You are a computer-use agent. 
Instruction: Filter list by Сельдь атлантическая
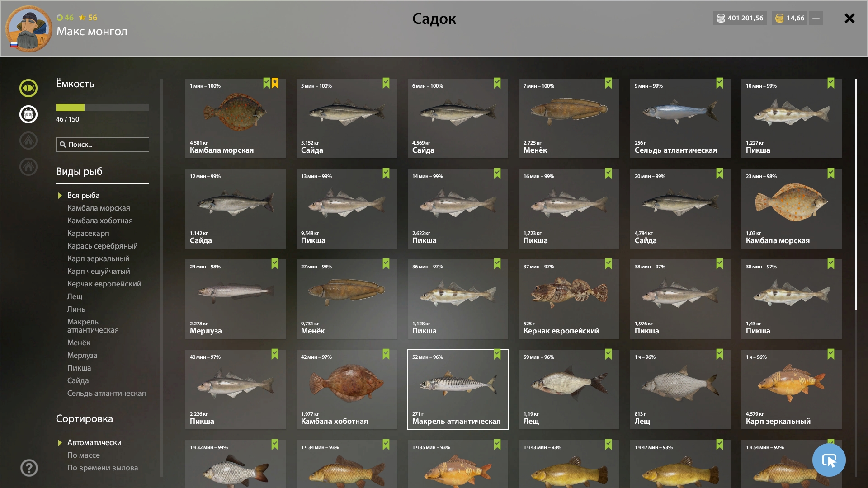point(106,393)
